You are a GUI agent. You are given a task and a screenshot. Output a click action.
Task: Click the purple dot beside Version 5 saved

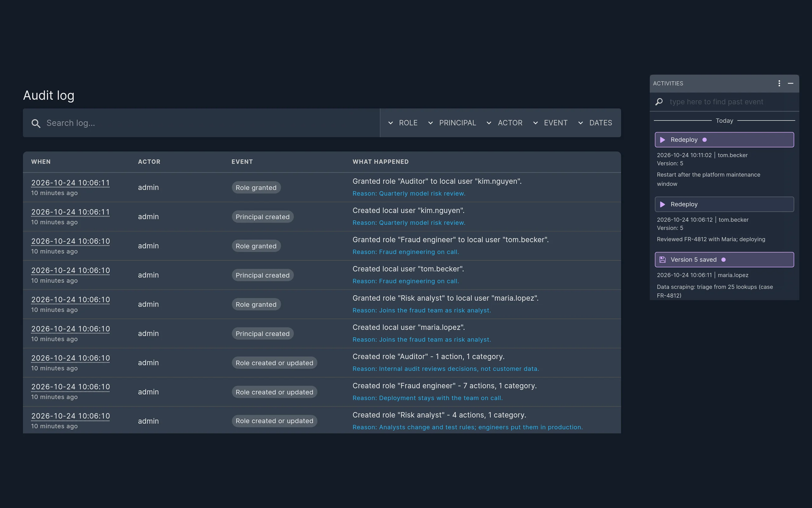pos(724,260)
